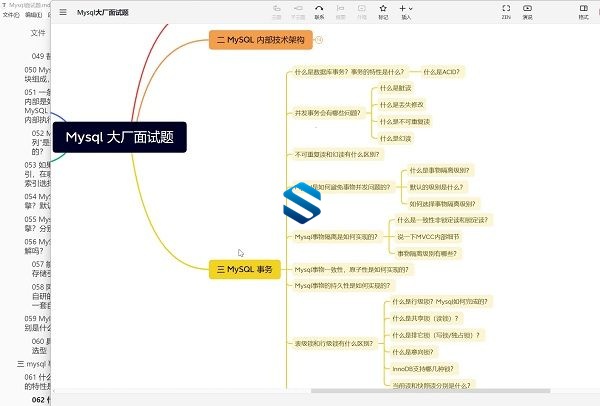Select node Mysql事物隔离是如何实现的?
The image size is (600, 406).
coord(336,236)
